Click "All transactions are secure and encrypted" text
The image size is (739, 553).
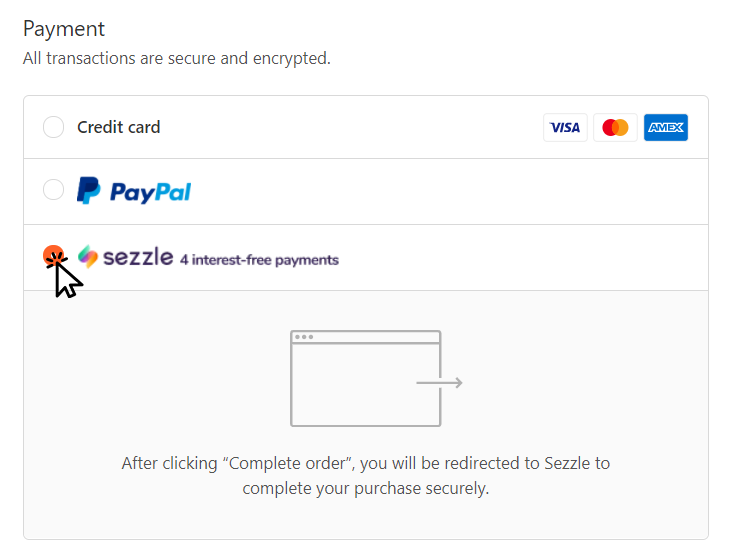pyautogui.click(x=176, y=58)
